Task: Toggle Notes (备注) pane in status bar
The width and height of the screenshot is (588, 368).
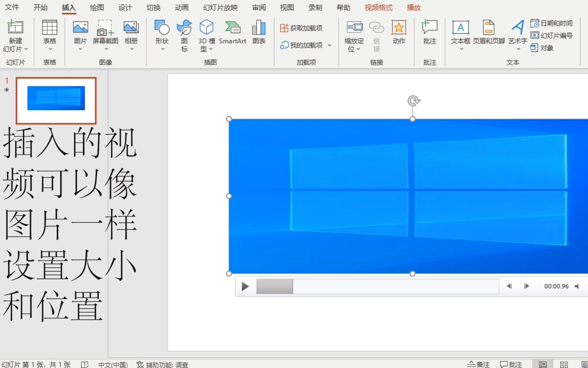Action: pyautogui.click(x=478, y=364)
